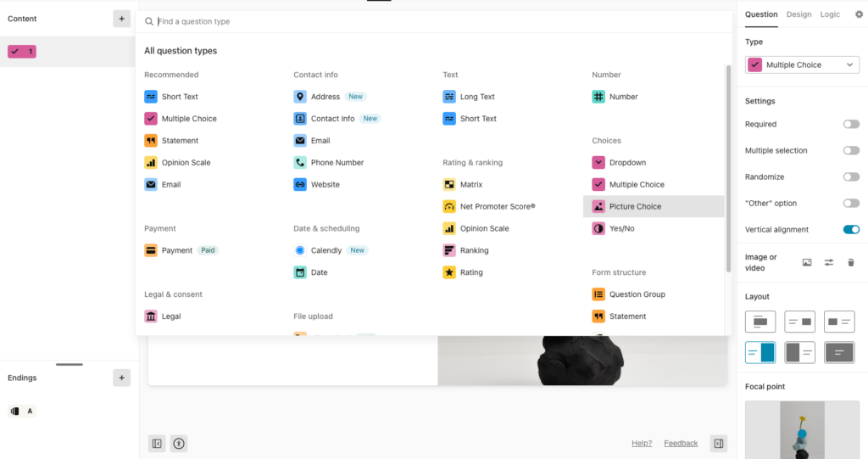The image size is (868, 459).
Task: Choose Opinion Scale under Rating & ranking
Action: pyautogui.click(x=476, y=228)
